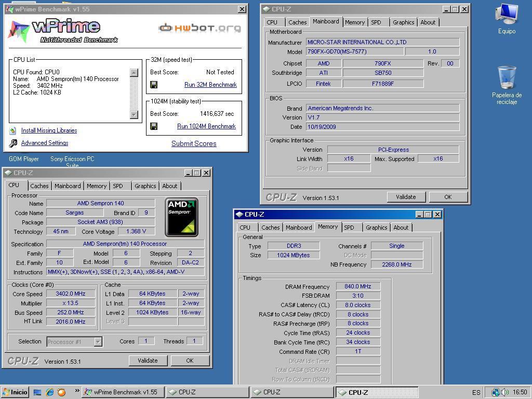Click the Command Rate 1T field
The image size is (532, 399).
[358, 352]
